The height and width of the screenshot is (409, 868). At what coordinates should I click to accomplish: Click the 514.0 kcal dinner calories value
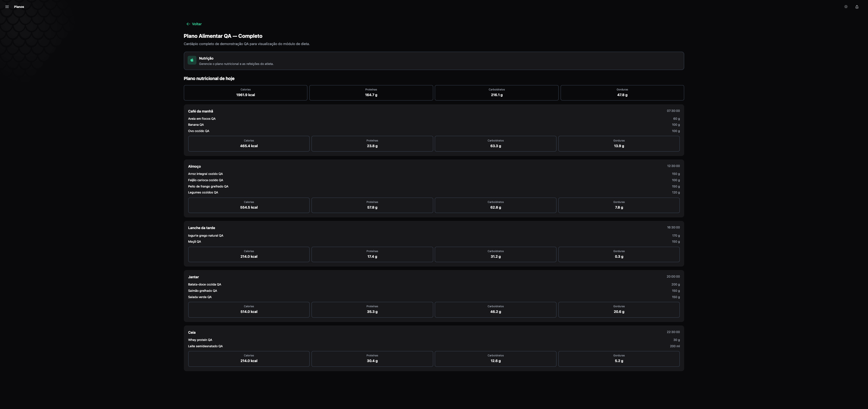[249, 312]
